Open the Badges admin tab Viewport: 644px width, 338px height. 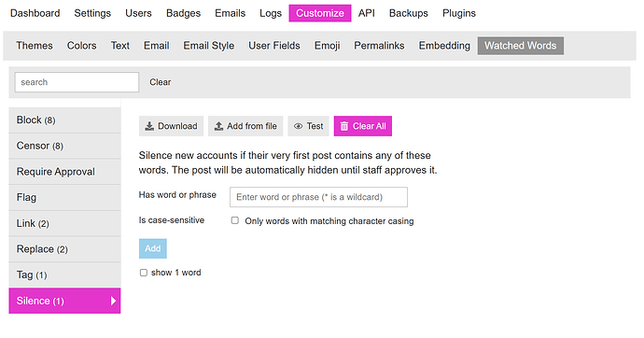[x=183, y=13]
